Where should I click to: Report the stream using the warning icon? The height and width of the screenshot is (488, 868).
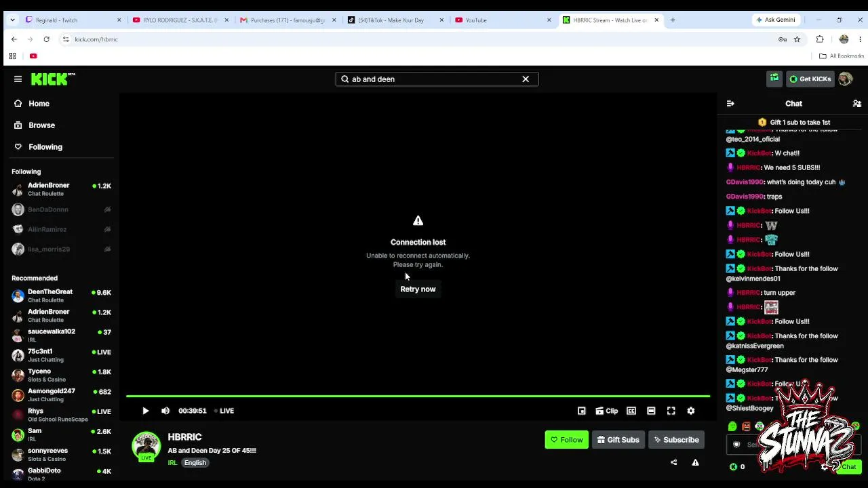[695, 462]
